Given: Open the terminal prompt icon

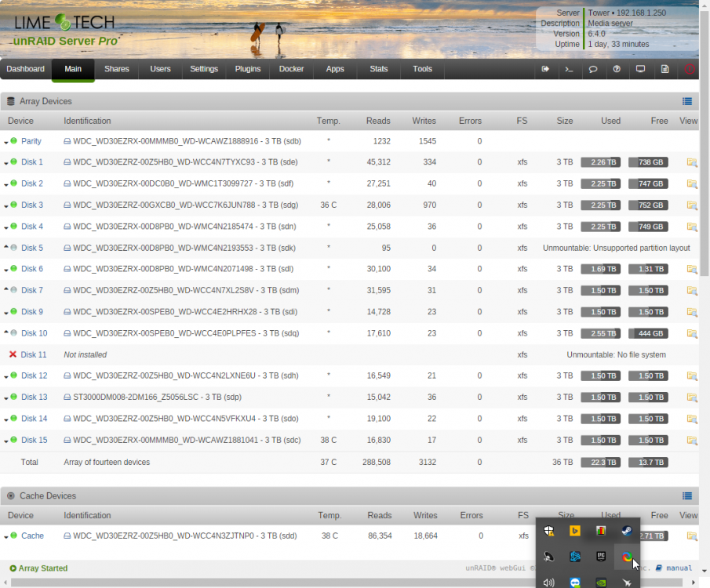Looking at the screenshot, I should 570,69.
